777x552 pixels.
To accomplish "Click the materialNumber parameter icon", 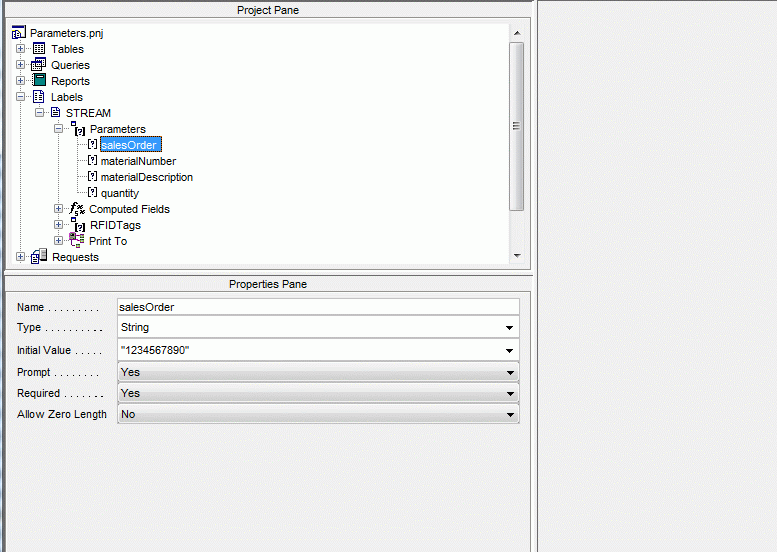I will click(x=92, y=160).
